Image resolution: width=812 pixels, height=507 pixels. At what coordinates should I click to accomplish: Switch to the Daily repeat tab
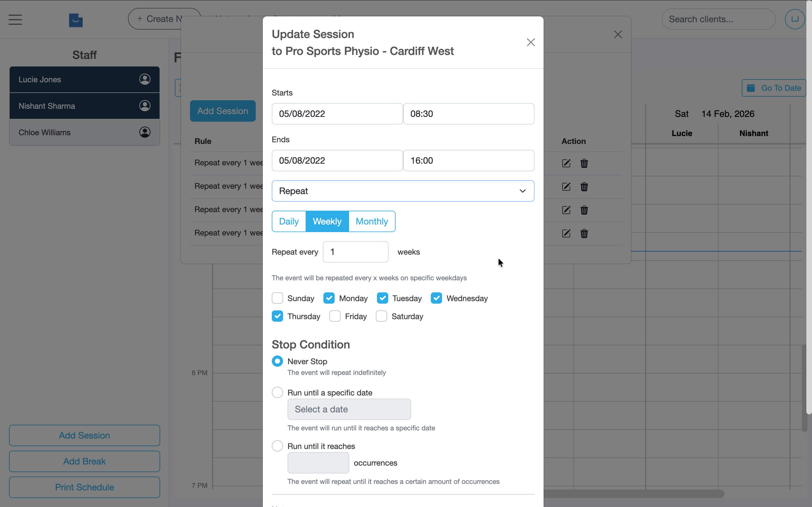[x=288, y=221]
